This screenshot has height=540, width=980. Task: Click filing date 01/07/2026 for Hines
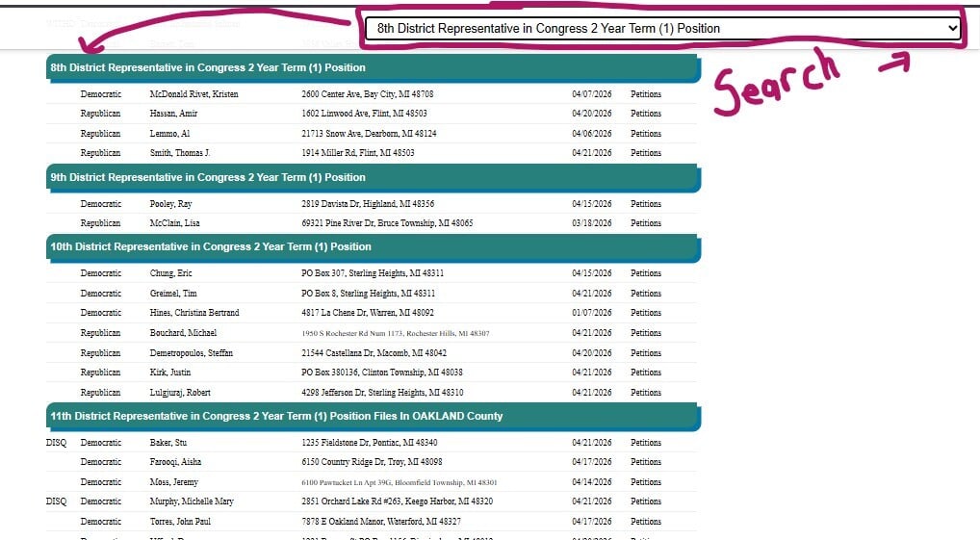coord(592,313)
